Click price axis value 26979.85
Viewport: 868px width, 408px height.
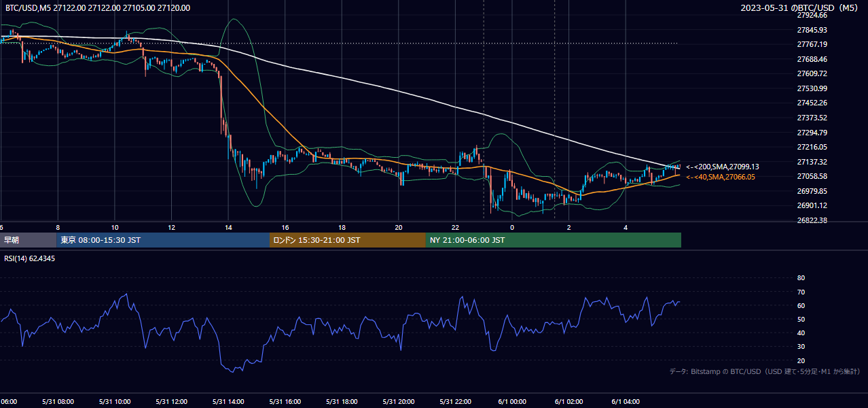[812, 191]
